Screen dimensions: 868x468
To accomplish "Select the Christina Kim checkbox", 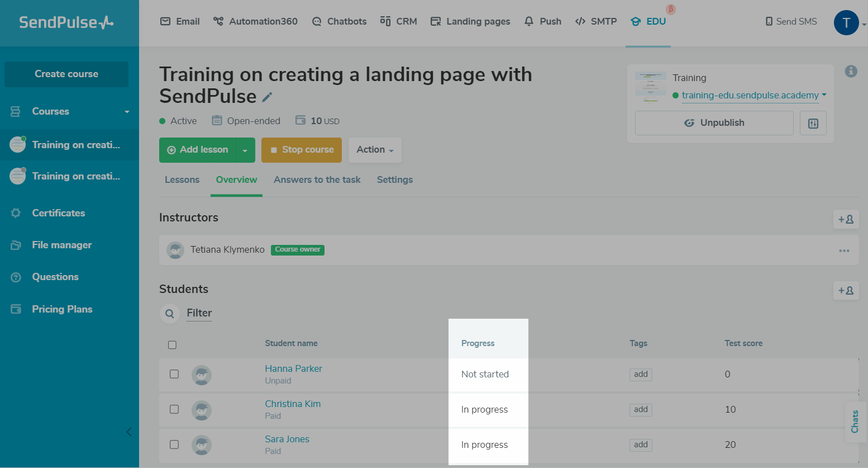I will point(174,409).
